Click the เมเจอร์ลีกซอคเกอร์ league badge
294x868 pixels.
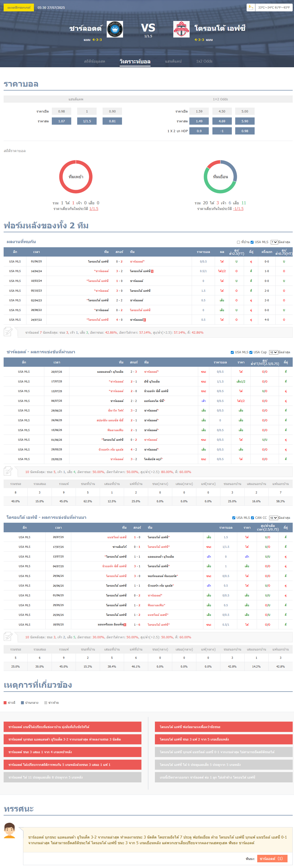(x=19, y=8)
